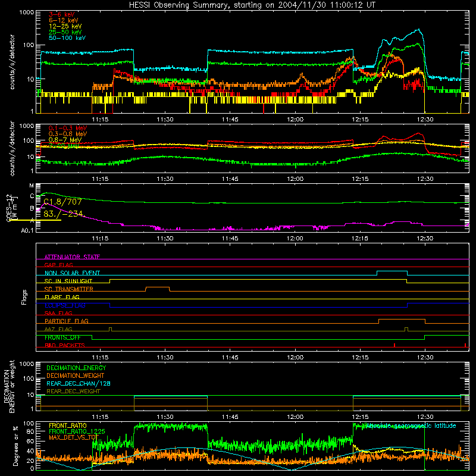
Task: Click the 0.3-0.8 MeV legend label
Action: [x=68, y=134]
